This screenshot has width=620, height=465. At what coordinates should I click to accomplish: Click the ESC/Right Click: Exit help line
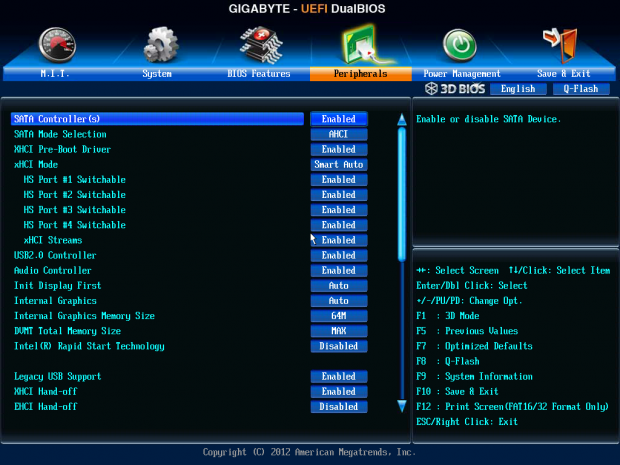467,422
